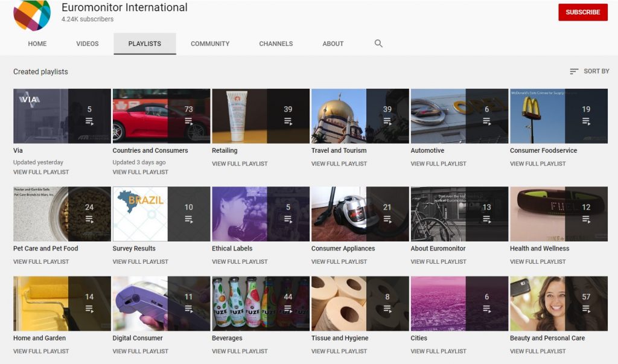
Task: Click playlist icon on Consumer Foodservice thumbnail
Action: [x=586, y=121]
